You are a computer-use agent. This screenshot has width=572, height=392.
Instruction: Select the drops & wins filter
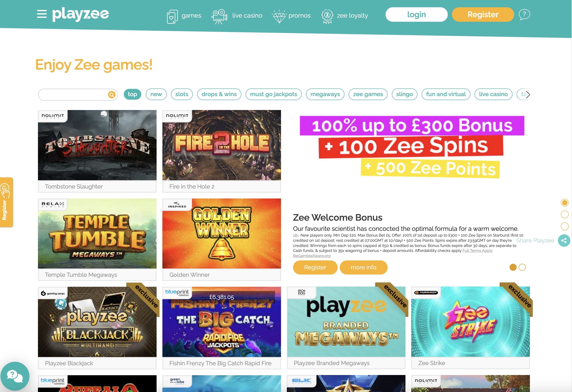click(219, 94)
